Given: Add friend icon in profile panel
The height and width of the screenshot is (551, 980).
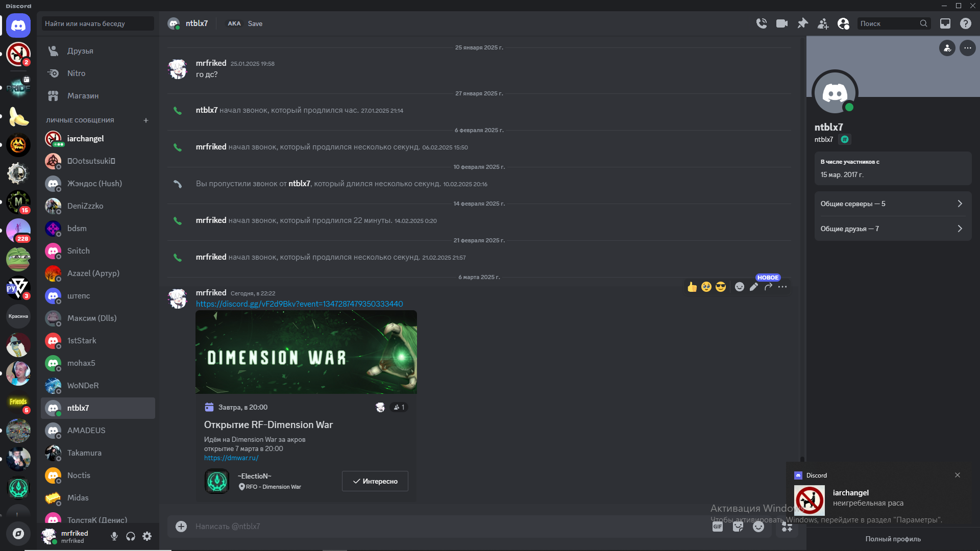Looking at the screenshot, I should 947,48.
